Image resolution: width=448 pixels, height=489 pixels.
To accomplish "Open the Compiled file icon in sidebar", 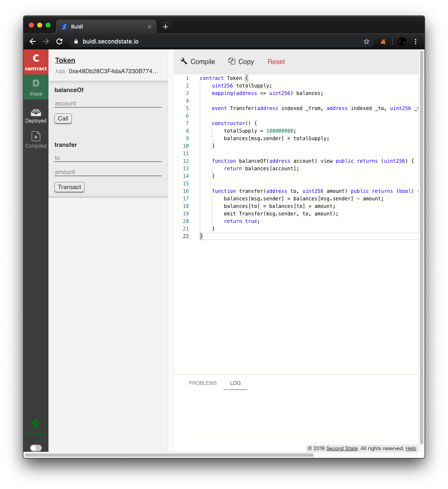I will pyautogui.click(x=36, y=137).
